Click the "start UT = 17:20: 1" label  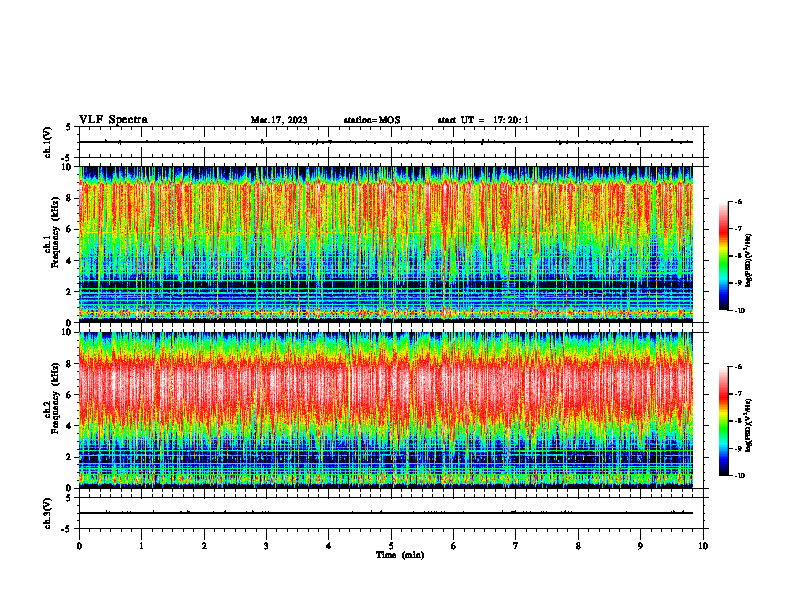(483, 120)
